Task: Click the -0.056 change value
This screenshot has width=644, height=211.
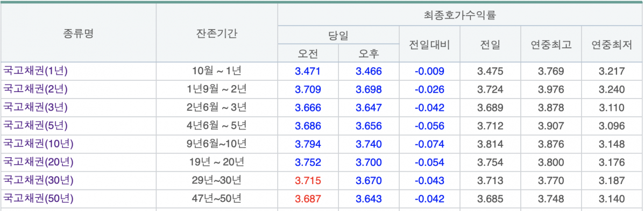Action: (430, 126)
